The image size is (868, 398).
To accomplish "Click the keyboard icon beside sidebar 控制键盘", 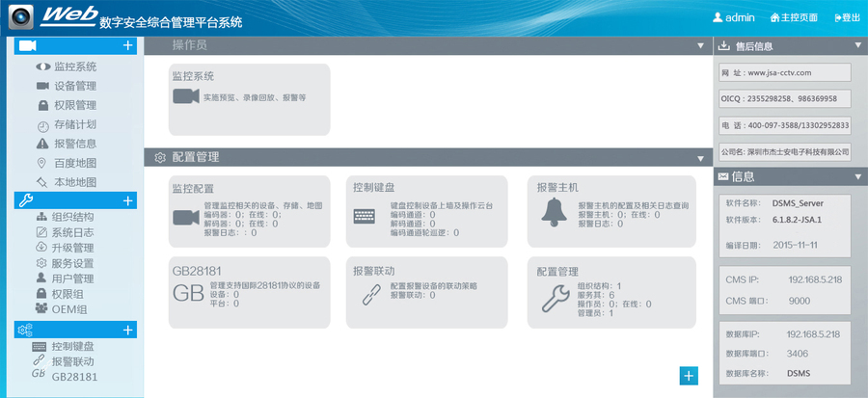I will 40,347.
